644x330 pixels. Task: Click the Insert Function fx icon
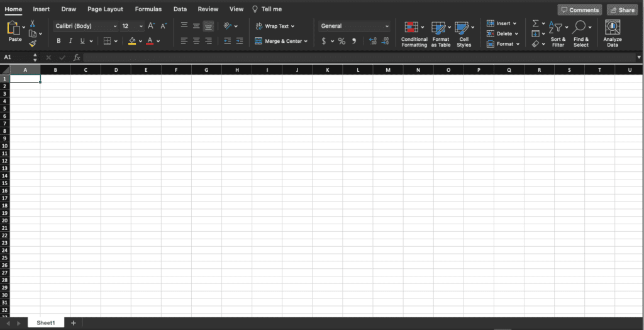coord(76,57)
